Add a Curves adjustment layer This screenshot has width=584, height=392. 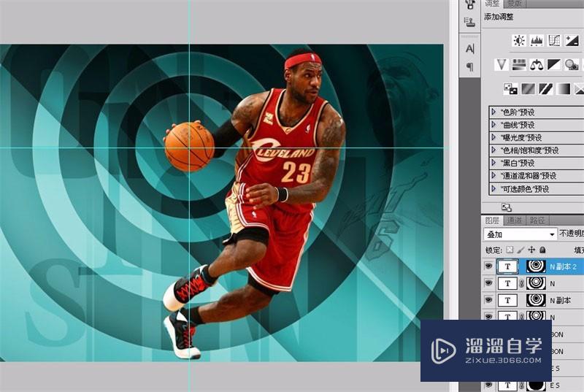554,40
